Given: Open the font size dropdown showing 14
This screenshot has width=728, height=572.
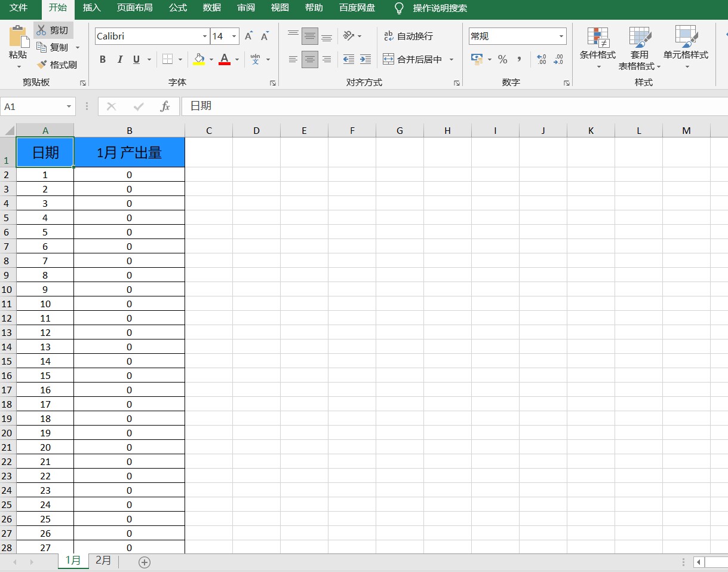Looking at the screenshot, I should coord(234,36).
